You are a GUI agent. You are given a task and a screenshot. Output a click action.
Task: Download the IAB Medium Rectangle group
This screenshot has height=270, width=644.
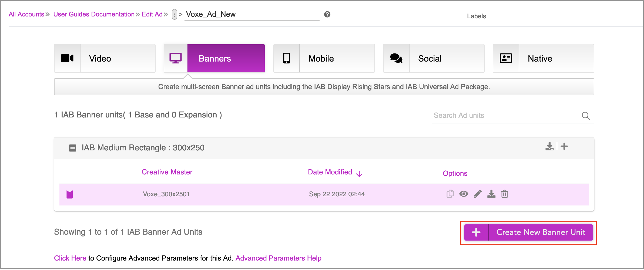pyautogui.click(x=549, y=147)
